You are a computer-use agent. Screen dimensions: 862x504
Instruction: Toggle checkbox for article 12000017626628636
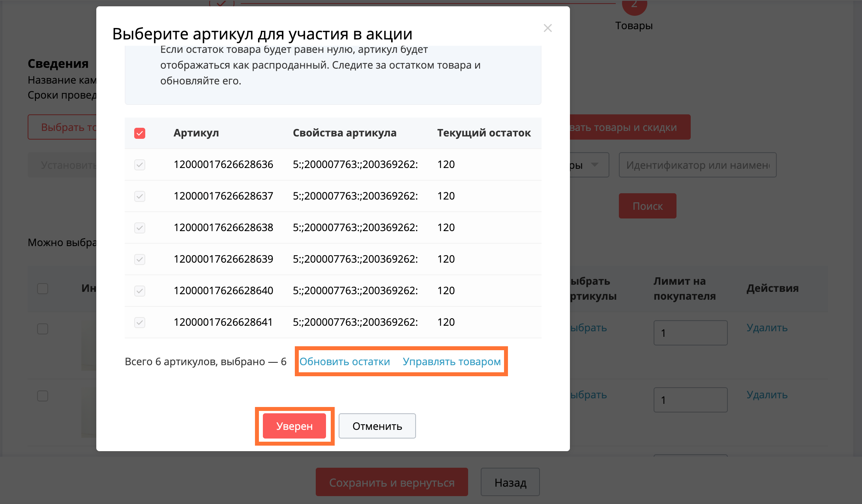point(140,165)
